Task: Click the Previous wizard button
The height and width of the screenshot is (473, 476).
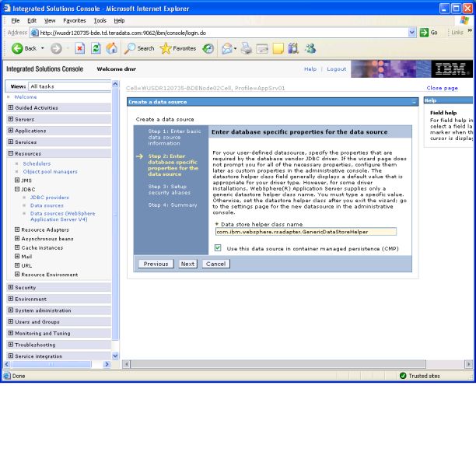Action: pyautogui.click(x=156, y=264)
